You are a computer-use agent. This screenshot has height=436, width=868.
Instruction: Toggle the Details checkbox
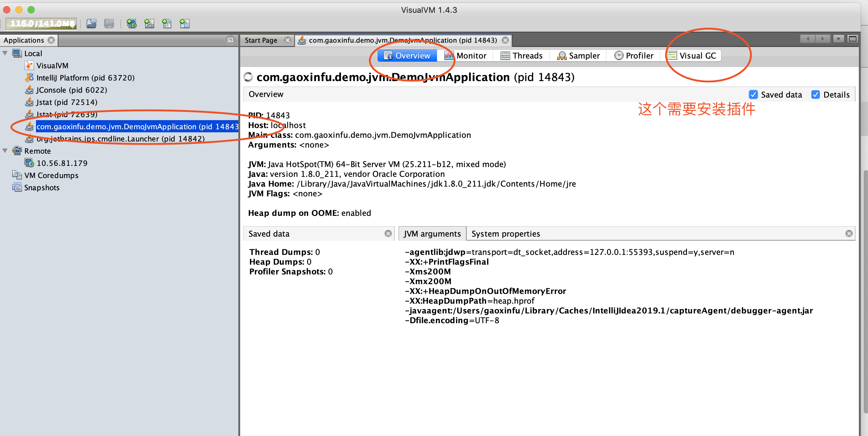point(816,95)
